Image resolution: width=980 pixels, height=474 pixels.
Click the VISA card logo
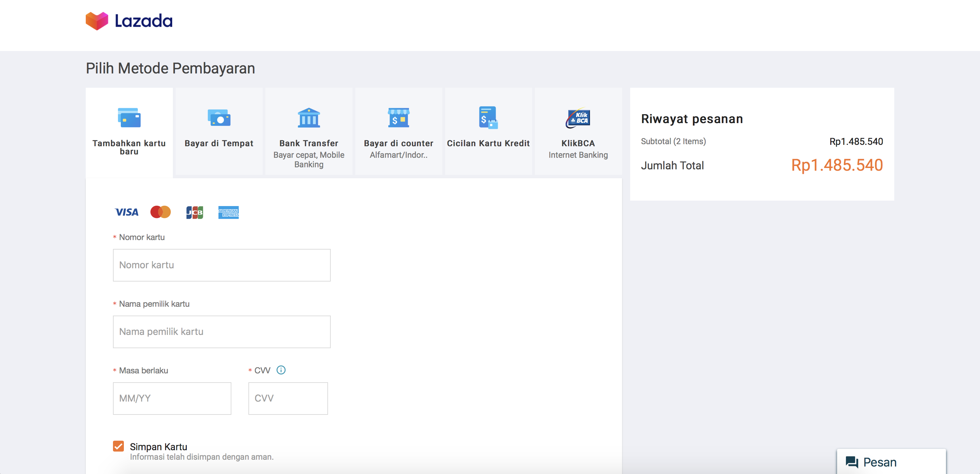click(x=127, y=212)
